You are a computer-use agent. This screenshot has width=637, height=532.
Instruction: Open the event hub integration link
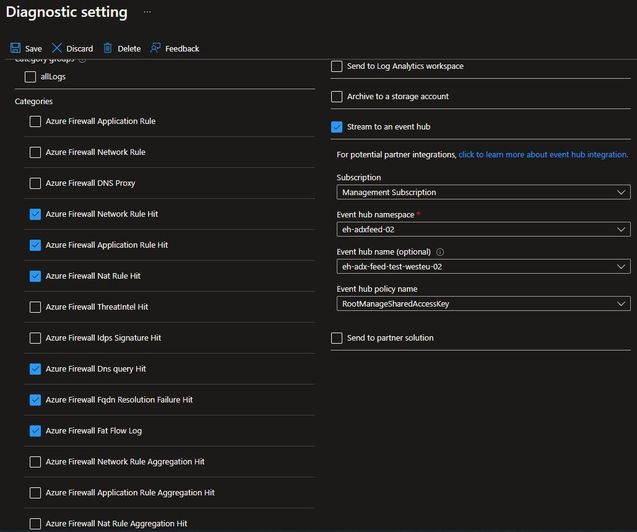click(543, 154)
